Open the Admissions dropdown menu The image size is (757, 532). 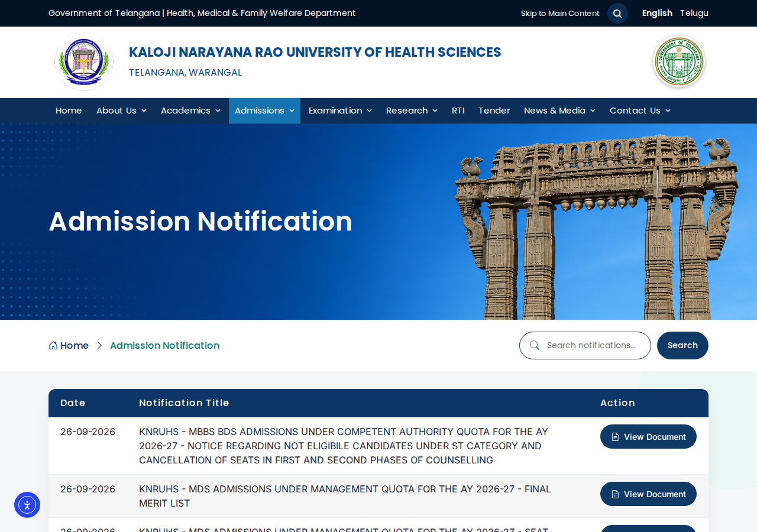[264, 111]
